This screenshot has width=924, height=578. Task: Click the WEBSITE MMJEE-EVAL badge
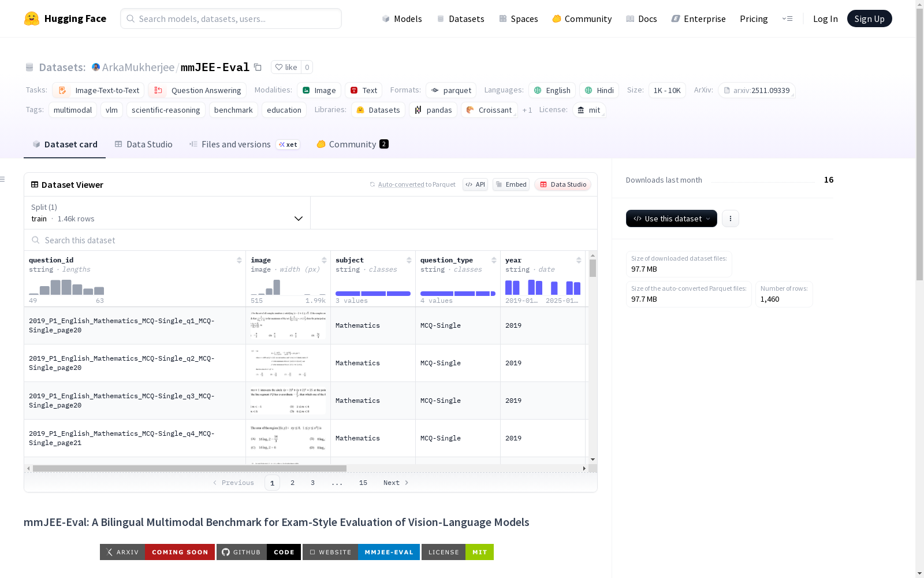(x=361, y=552)
